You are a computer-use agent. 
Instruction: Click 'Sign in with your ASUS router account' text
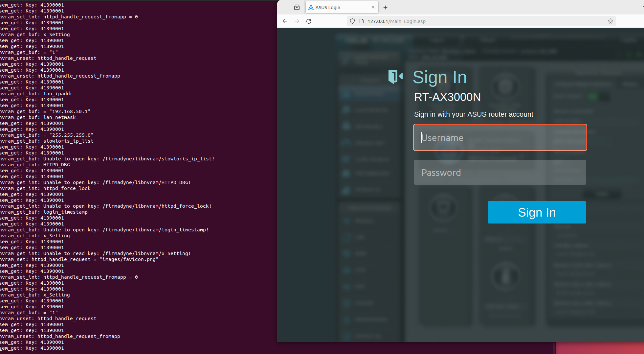click(474, 114)
